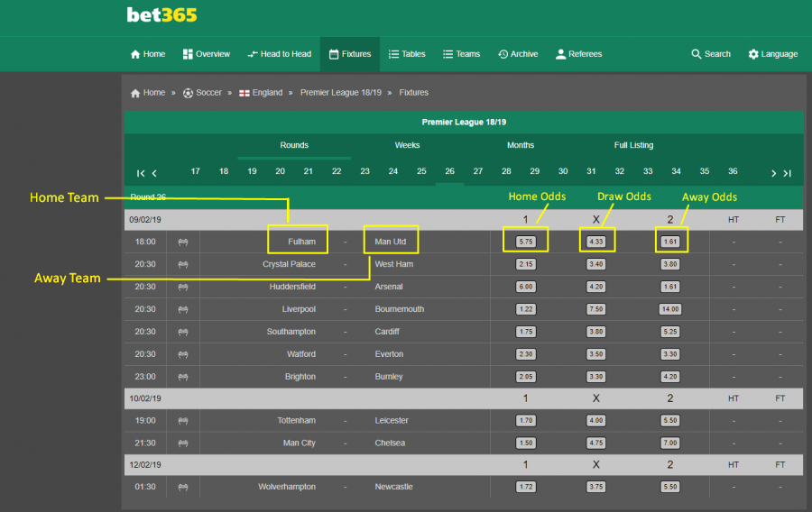
Task: Open the Leicester team name
Action: pyautogui.click(x=392, y=420)
